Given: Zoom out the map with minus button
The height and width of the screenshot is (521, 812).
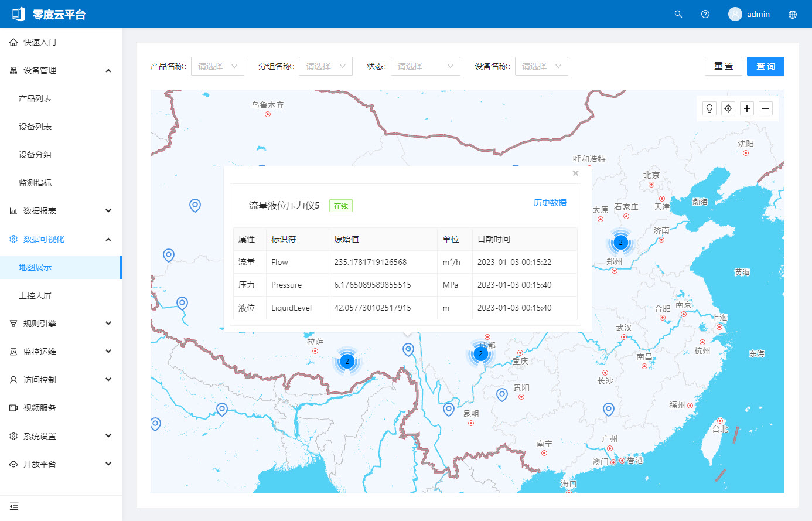Looking at the screenshot, I should (766, 108).
